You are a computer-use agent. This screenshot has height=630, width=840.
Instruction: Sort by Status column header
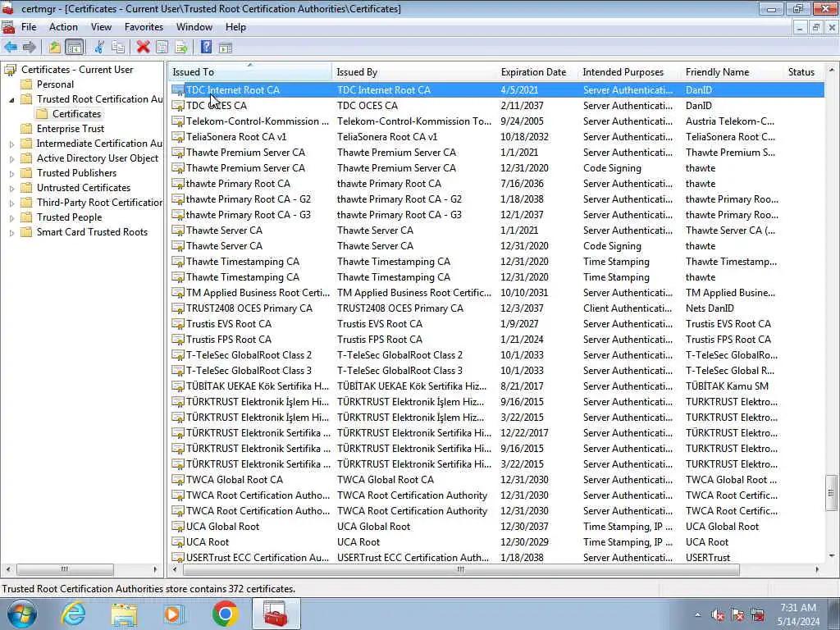click(804, 72)
